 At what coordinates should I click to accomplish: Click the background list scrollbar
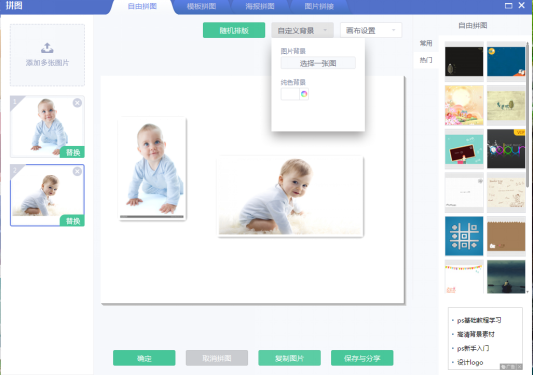coord(528,115)
